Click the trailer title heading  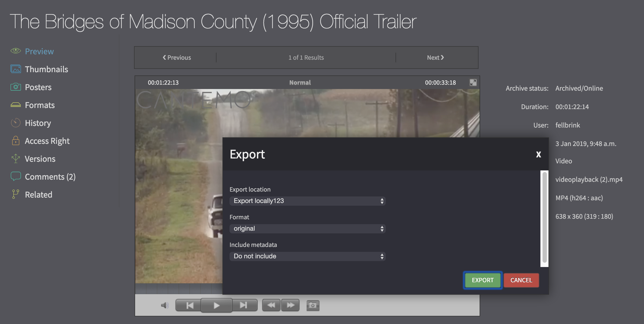click(x=213, y=22)
